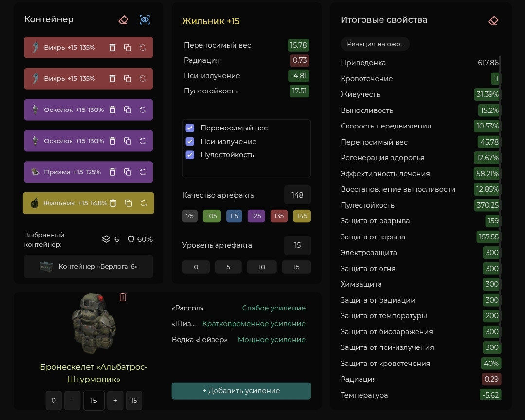Set artifact level to 0
The height and width of the screenshot is (420, 525).
tap(196, 267)
